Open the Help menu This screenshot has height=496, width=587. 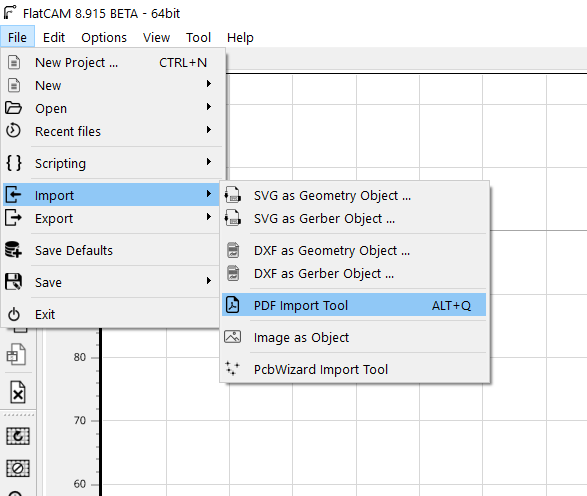(x=240, y=37)
